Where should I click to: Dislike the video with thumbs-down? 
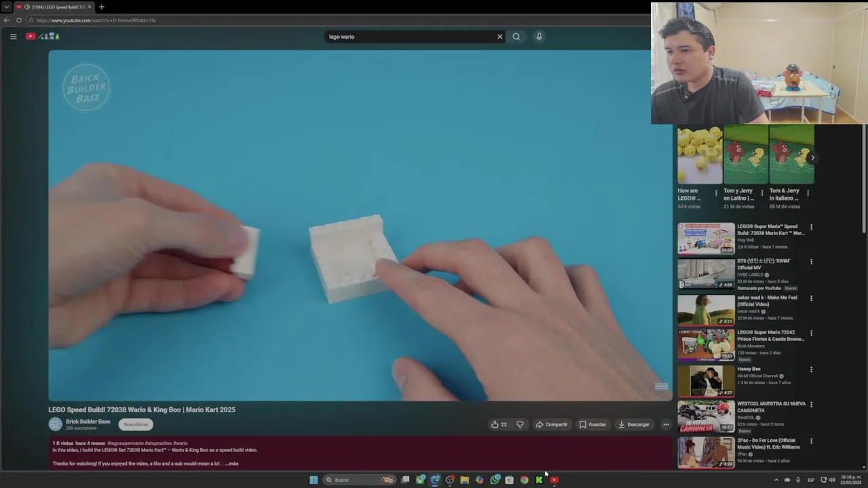520,424
